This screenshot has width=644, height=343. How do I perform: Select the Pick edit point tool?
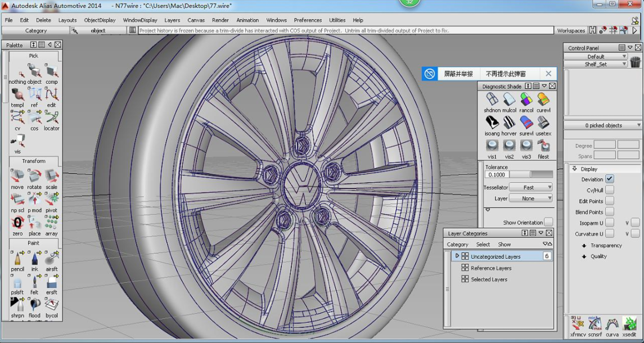point(51,97)
